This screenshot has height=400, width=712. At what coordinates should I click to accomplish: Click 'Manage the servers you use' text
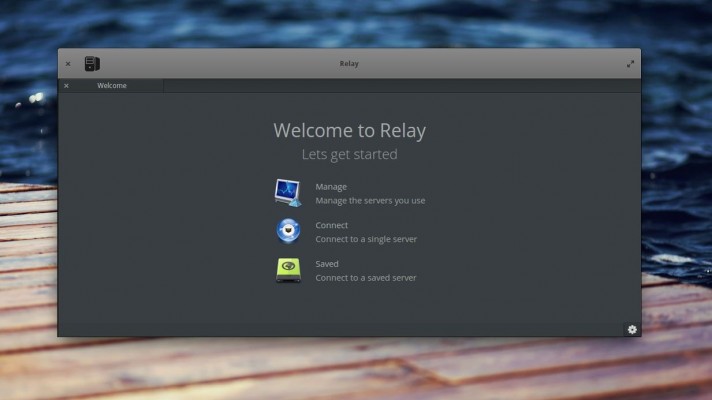coord(370,201)
